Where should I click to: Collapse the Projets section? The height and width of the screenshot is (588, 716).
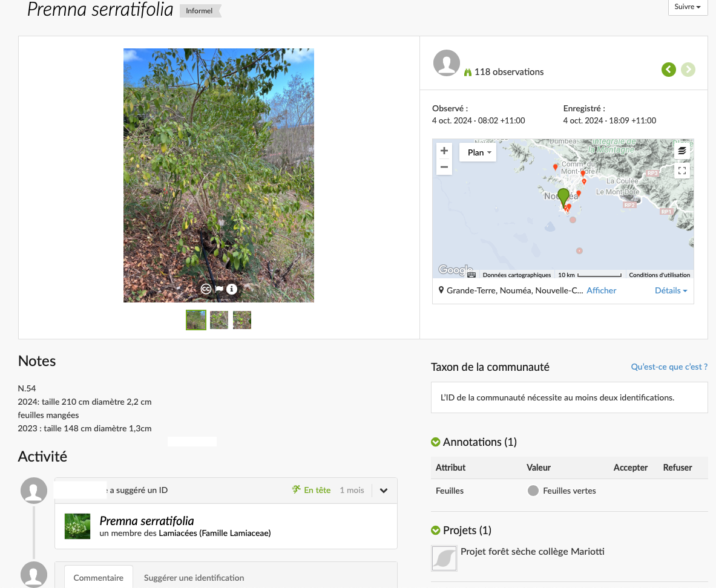[435, 531]
